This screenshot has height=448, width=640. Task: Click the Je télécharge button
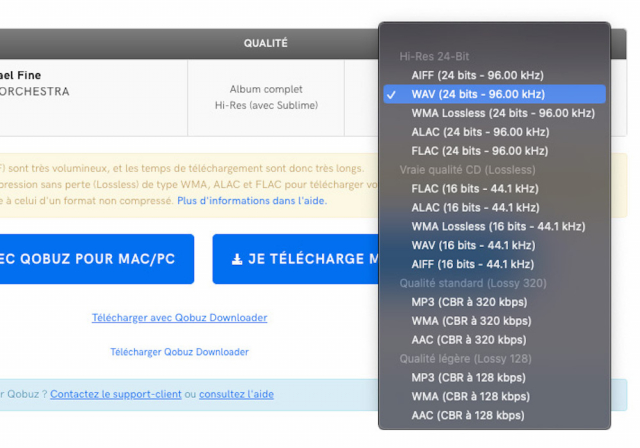[296, 259]
